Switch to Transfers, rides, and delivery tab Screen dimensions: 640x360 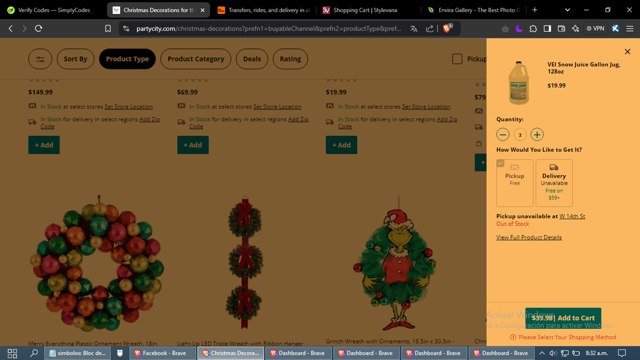[264, 10]
